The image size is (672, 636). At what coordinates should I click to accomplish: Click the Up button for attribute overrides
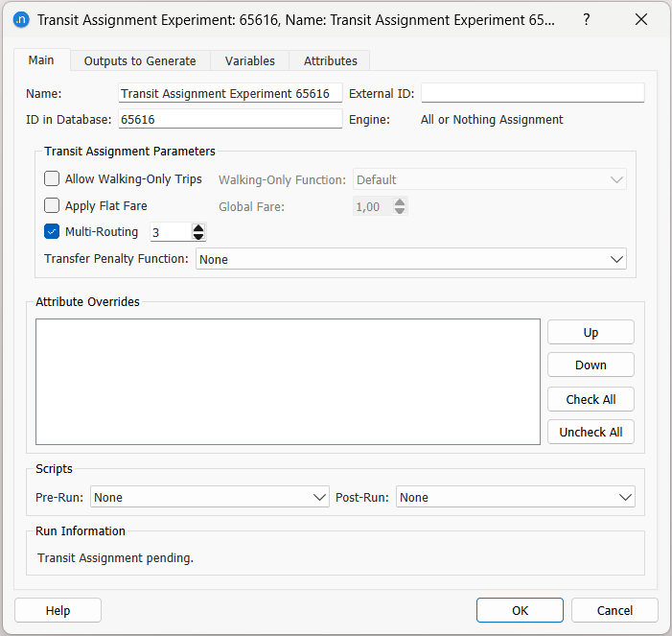click(591, 332)
